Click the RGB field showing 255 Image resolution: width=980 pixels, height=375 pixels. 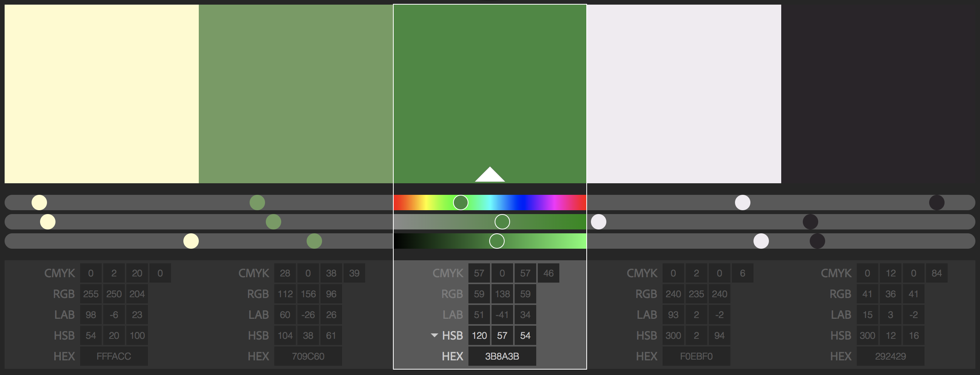91,294
